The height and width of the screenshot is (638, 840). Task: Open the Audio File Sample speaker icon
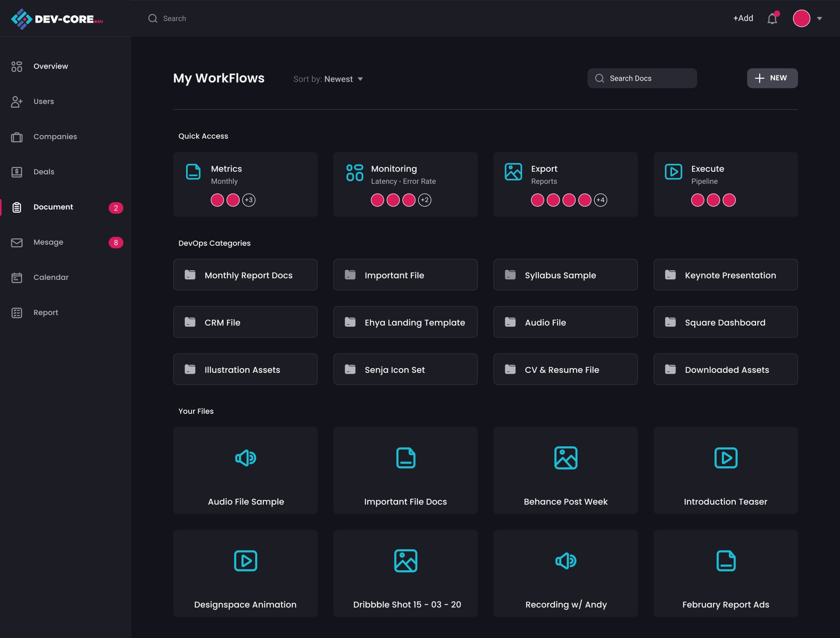pyautogui.click(x=245, y=458)
